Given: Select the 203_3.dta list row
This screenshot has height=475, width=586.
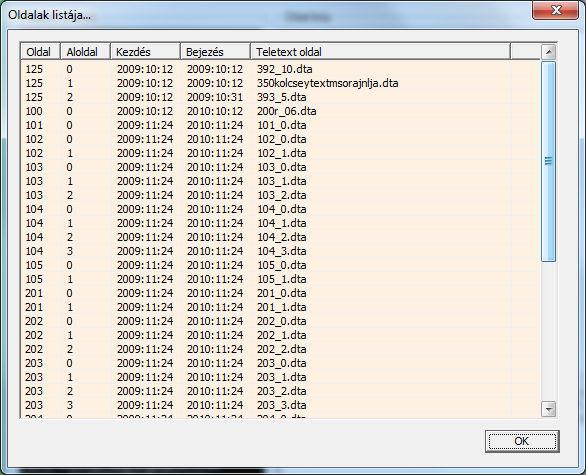Looking at the screenshot, I should [x=281, y=405].
